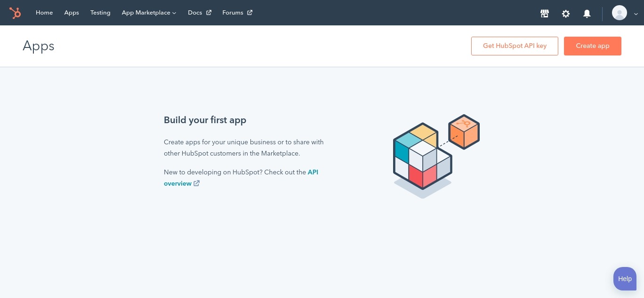Check notifications via the bell icon

tap(587, 13)
